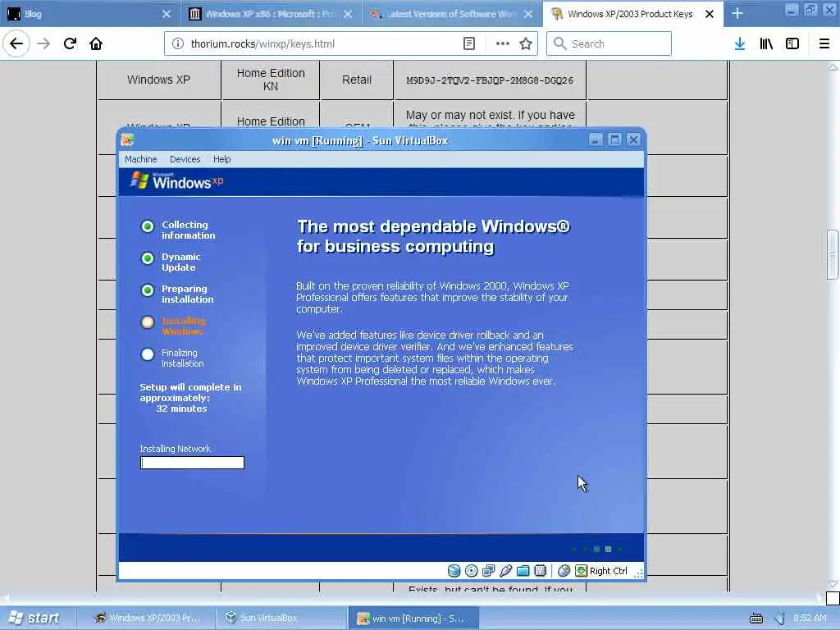Click the product key M9D9J-2TQV2-FBJQP-2M8G8-DGQ26
The height and width of the screenshot is (630, 840).
490,80
